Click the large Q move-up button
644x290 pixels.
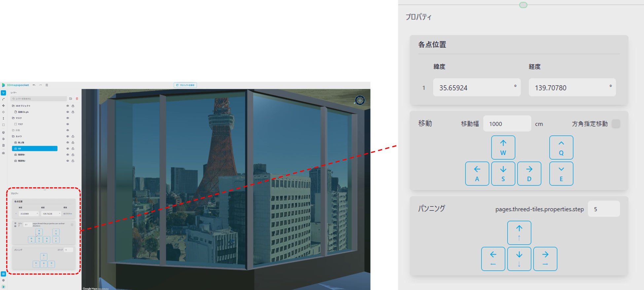(561, 147)
